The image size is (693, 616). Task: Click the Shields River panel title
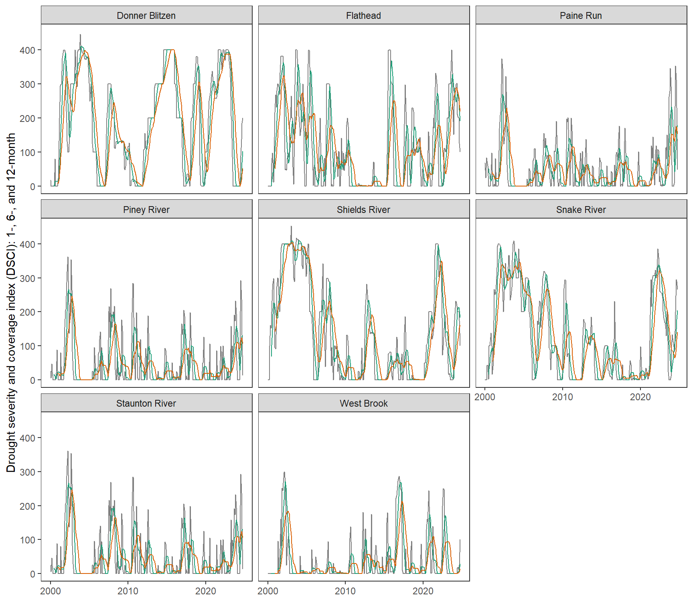pos(363,210)
